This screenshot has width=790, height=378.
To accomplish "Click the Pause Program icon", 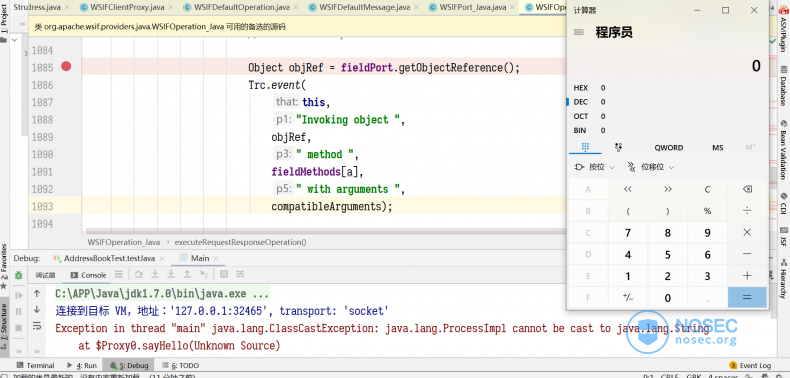I will (x=19, y=311).
